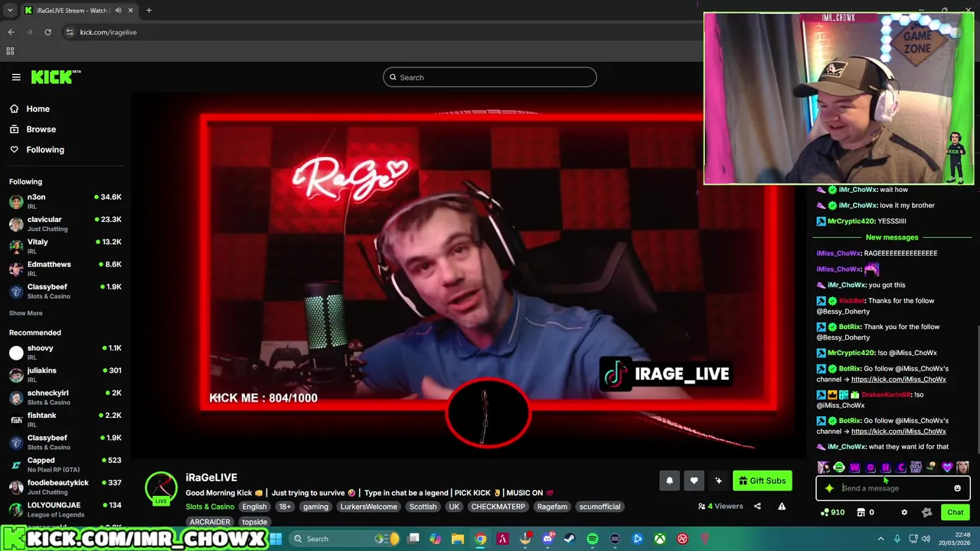Screen dimensions: 980x551
Task: Click the CHECKMATERP tag
Action: 498,507
